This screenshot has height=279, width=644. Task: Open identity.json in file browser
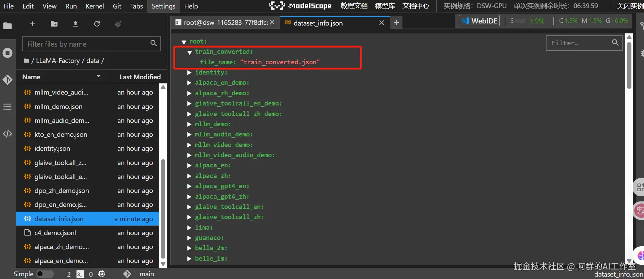tap(52, 149)
